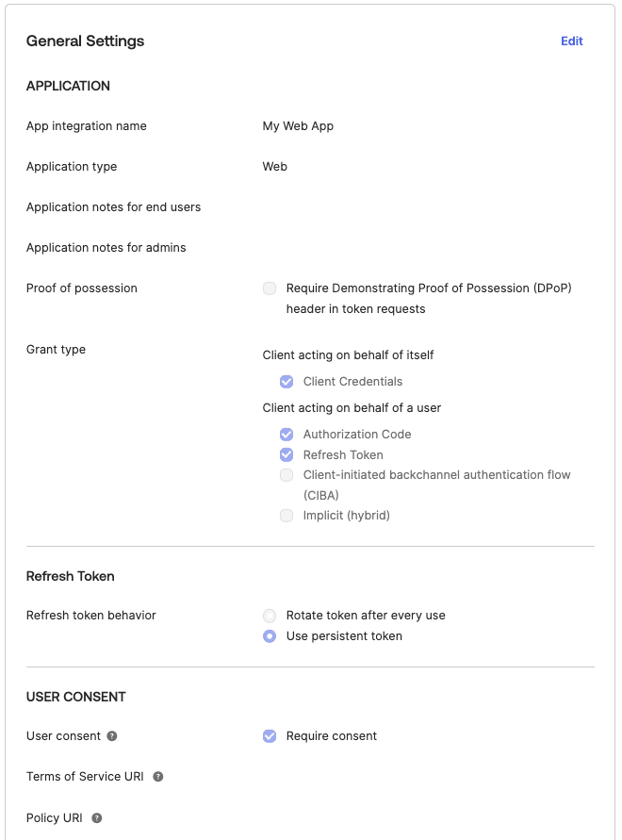This screenshot has height=840, width=622.
Task: Uncheck the Client Credentials grant type
Action: (286, 381)
